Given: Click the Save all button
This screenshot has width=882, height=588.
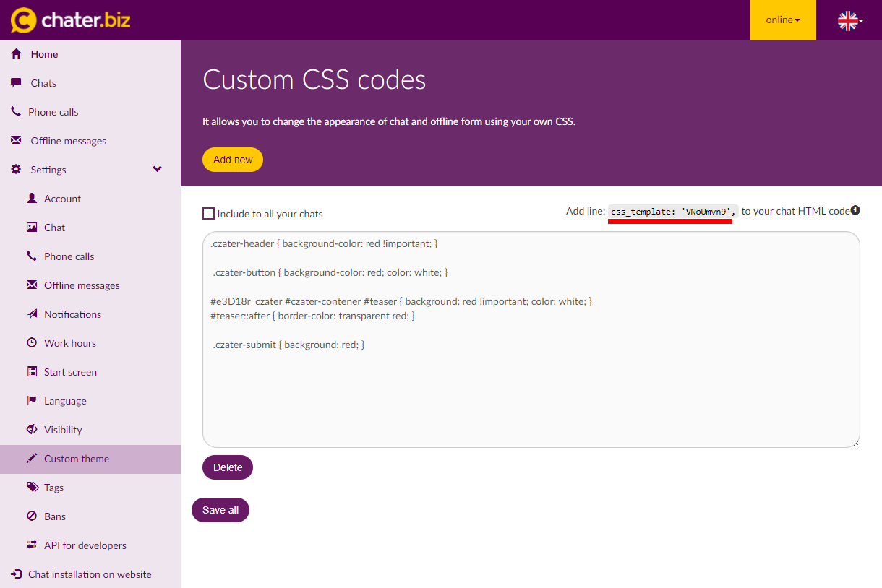Looking at the screenshot, I should (220, 510).
